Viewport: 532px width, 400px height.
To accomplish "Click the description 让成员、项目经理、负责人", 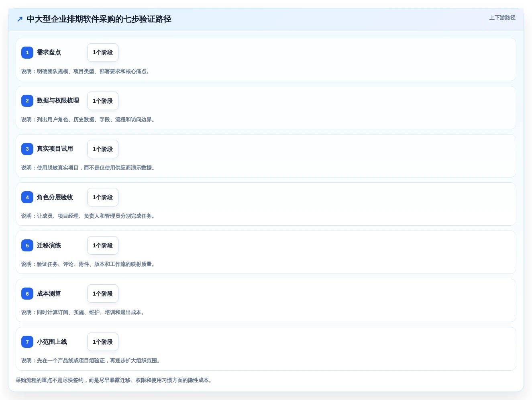I will 89,216.
